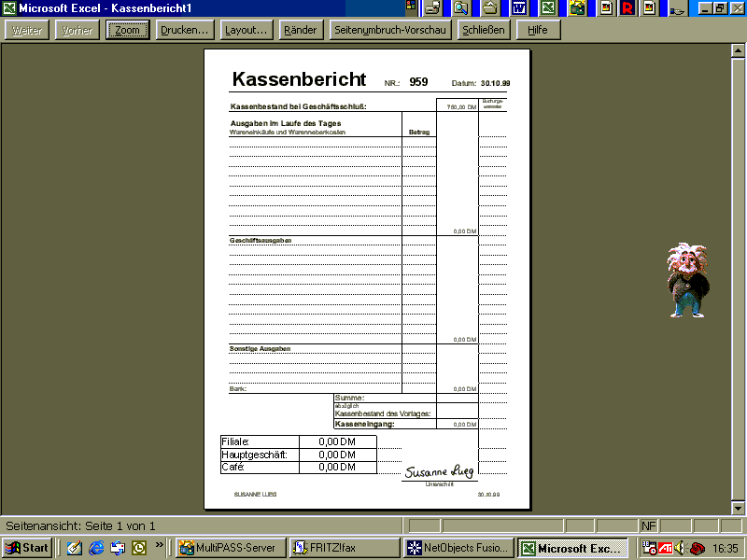The width and height of the screenshot is (747, 560).
Task: Click the Office shortcut bar menu icon
Action: coord(411,7)
